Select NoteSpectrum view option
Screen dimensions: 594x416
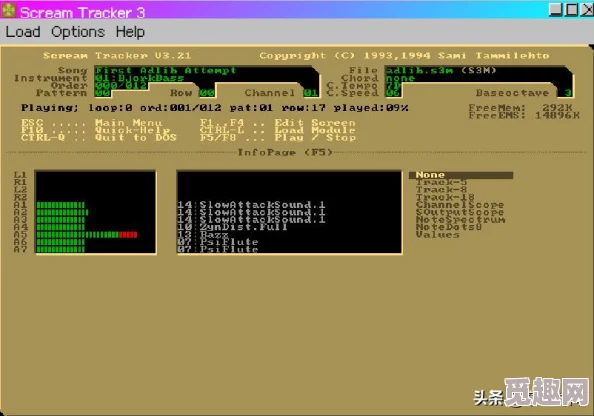[x=460, y=220]
